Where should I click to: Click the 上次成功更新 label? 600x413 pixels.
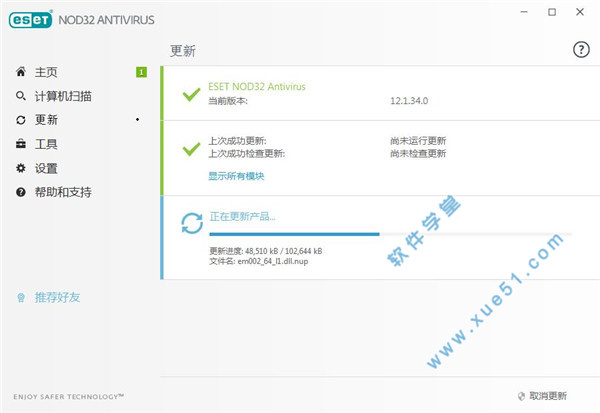[237, 141]
